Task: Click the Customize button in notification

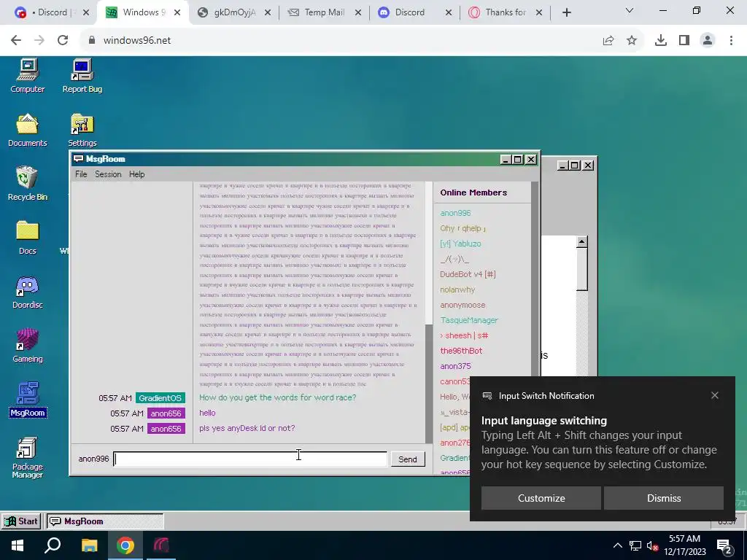Action: [541, 498]
